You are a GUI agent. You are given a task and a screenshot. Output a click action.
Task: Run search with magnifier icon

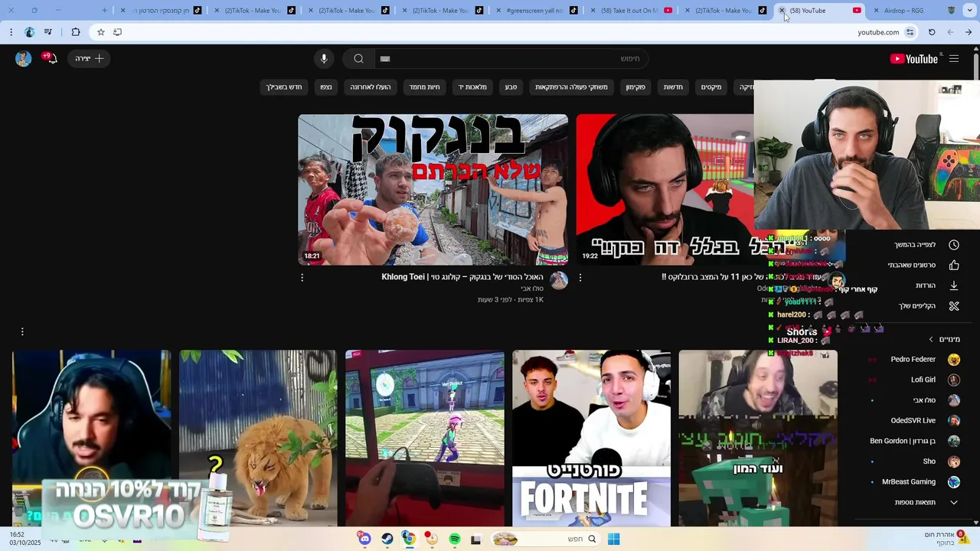(x=358, y=59)
